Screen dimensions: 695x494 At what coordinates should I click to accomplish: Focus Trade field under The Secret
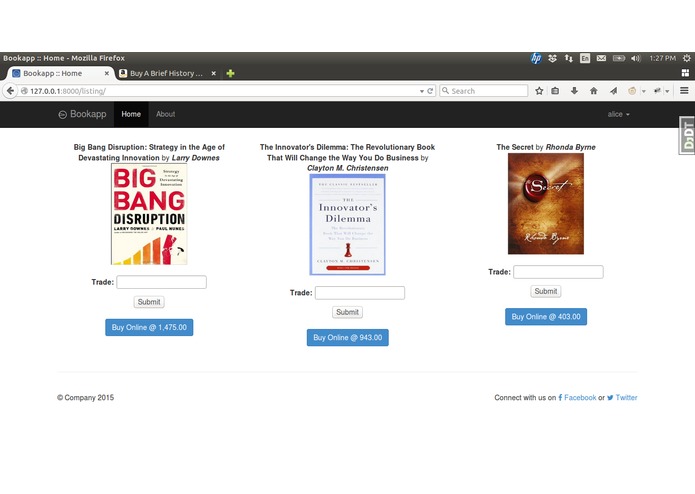coord(558,272)
